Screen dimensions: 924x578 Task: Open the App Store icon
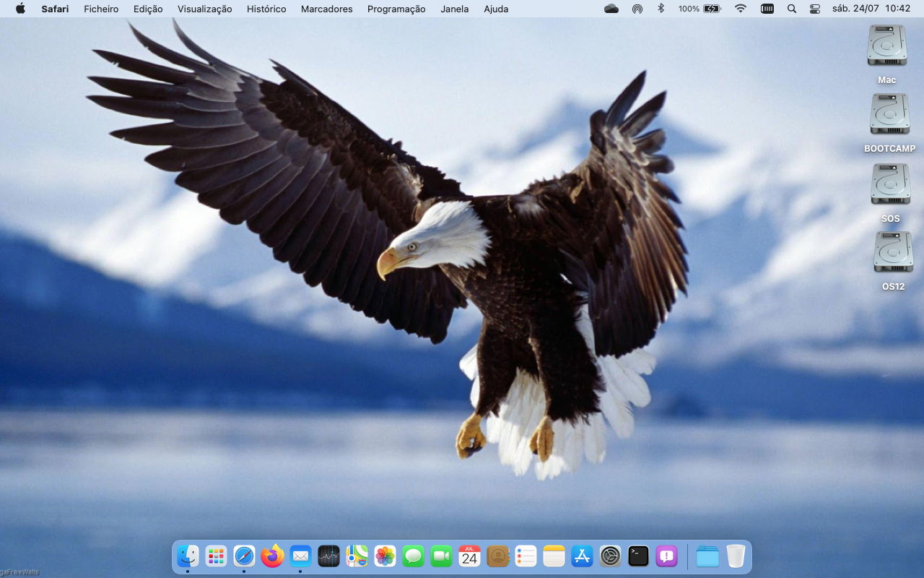click(582, 556)
